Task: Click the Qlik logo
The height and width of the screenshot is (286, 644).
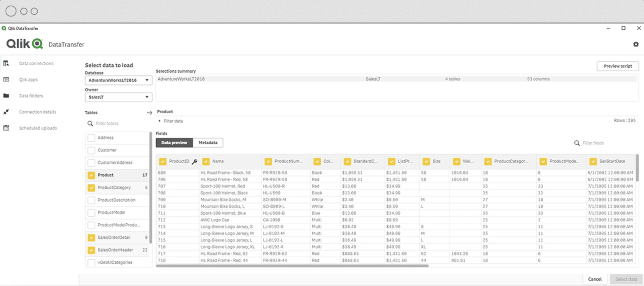Action: click(x=24, y=44)
